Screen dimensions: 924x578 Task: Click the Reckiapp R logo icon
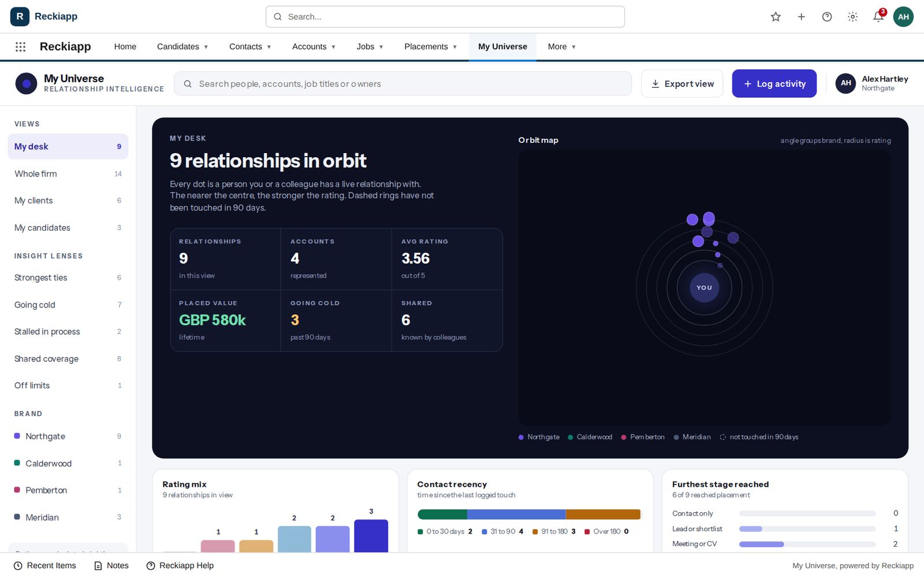(x=20, y=16)
